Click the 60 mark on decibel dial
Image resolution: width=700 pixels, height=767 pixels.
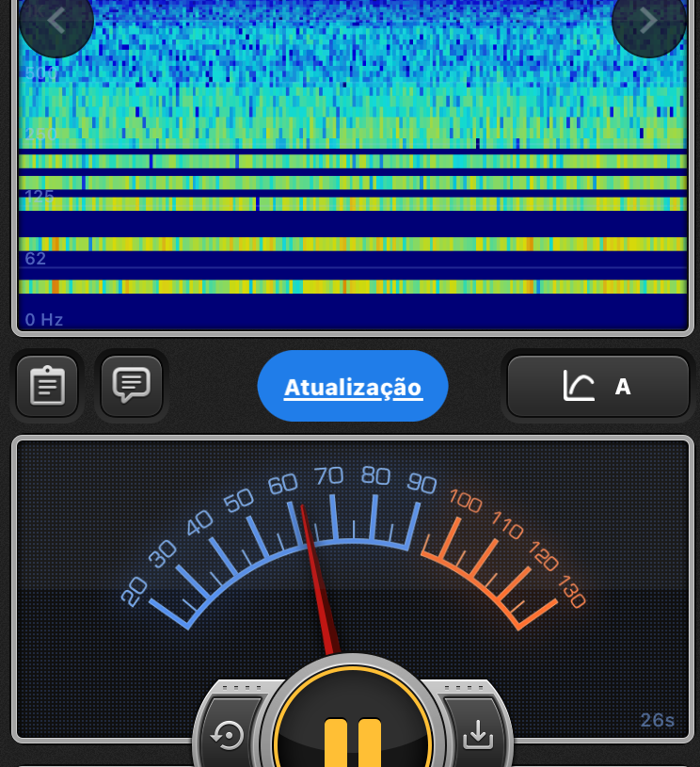click(x=282, y=485)
